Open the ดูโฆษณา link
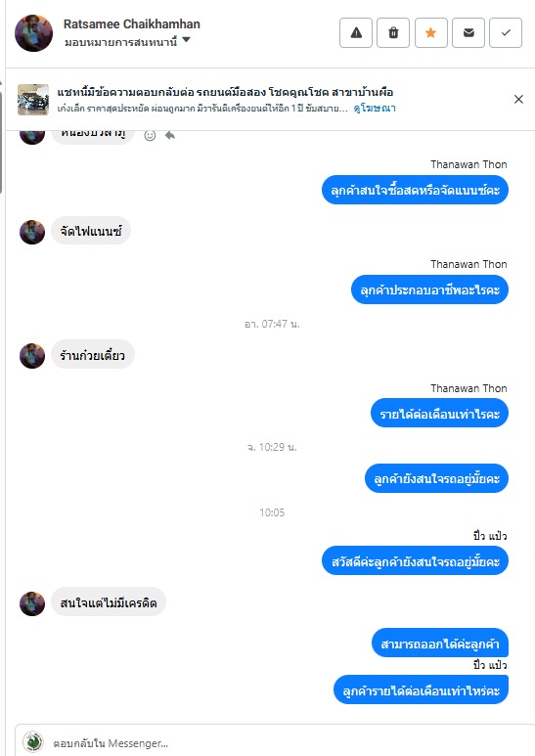Screen dimensions: 535x756 375,108
